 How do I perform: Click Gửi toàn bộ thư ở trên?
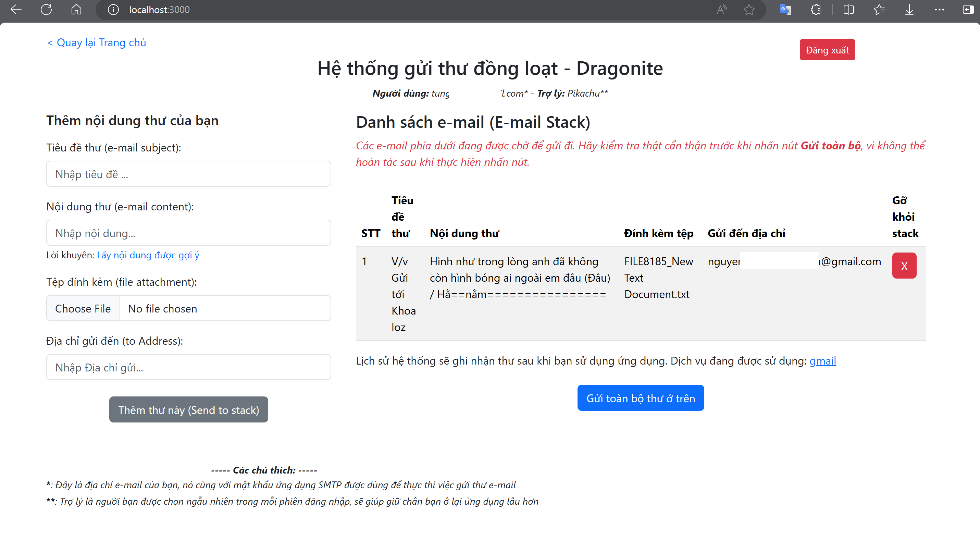[x=640, y=398]
